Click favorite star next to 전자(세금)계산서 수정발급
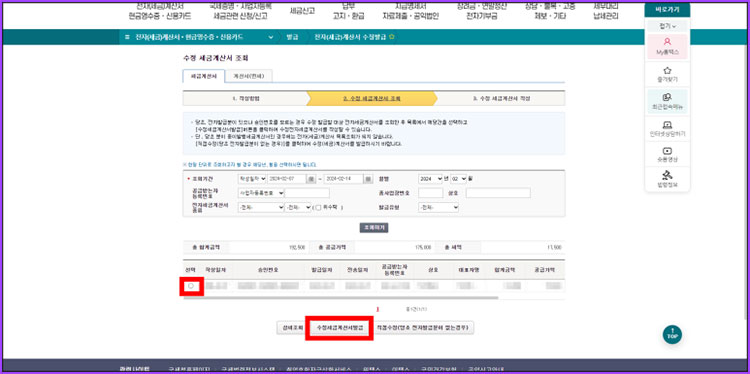Viewport: 750px width, 374px height. point(392,37)
